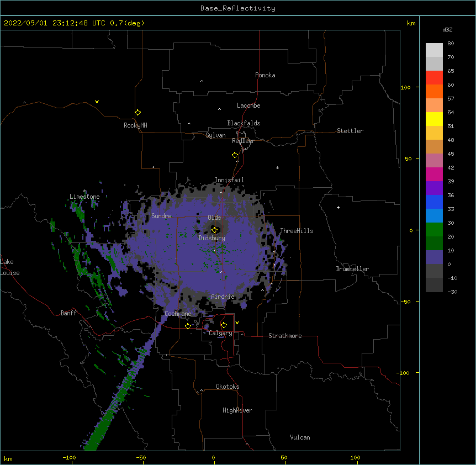Click the -50 tick on the vertical axis
This screenshot has width=476, height=465.
pyautogui.click(x=405, y=302)
